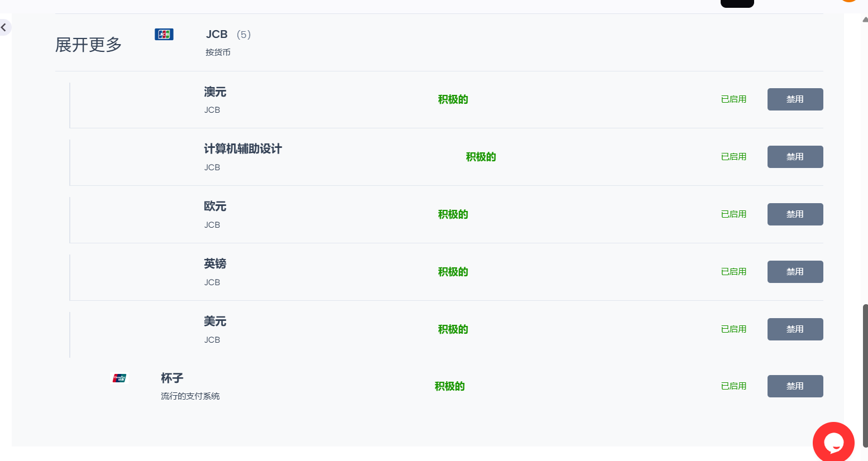Select the 澳元 currency row title
Image resolution: width=868 pixels, height=461 pixels.
[215, 92]
